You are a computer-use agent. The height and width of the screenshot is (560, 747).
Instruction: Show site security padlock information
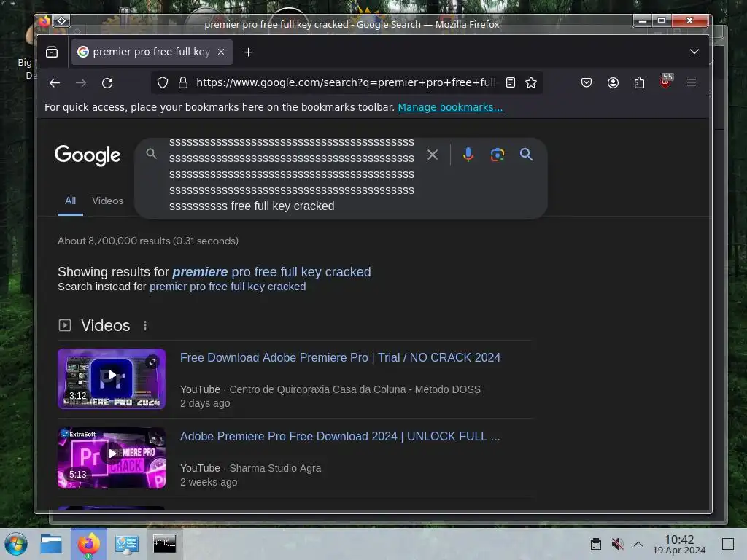coord(183,83)
